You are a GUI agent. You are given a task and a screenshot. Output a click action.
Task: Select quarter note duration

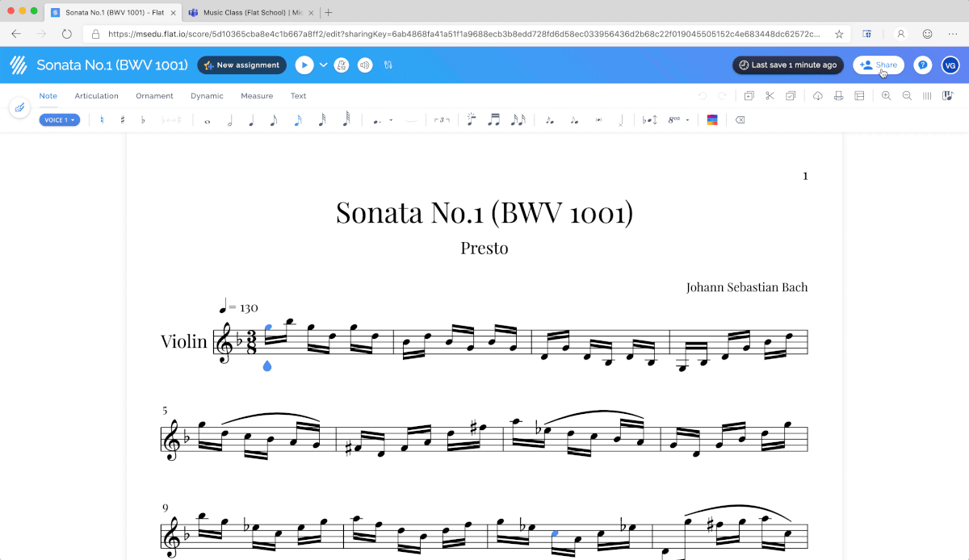pyautogui.click(x=251, y=120)
